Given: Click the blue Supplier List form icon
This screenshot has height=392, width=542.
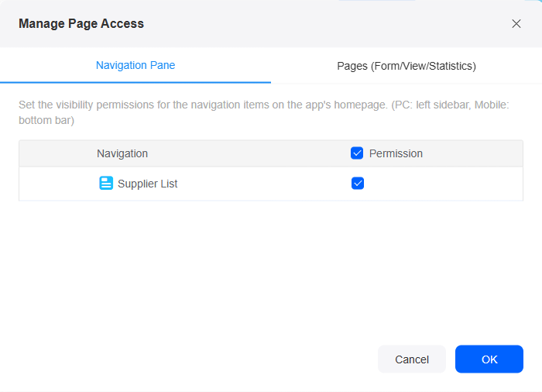Looking at the screenshot, I should click(x=106, y=183).
